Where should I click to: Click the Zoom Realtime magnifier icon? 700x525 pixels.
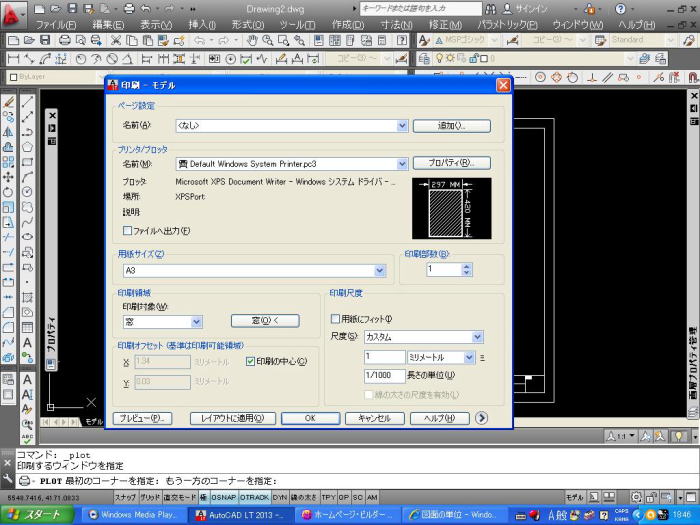pos(268,41)
